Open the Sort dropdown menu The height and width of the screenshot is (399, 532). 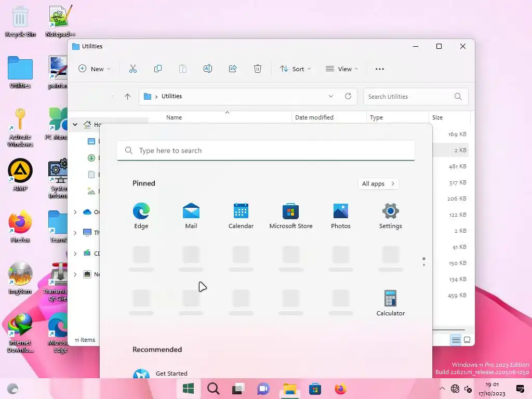tap(296, 69)
